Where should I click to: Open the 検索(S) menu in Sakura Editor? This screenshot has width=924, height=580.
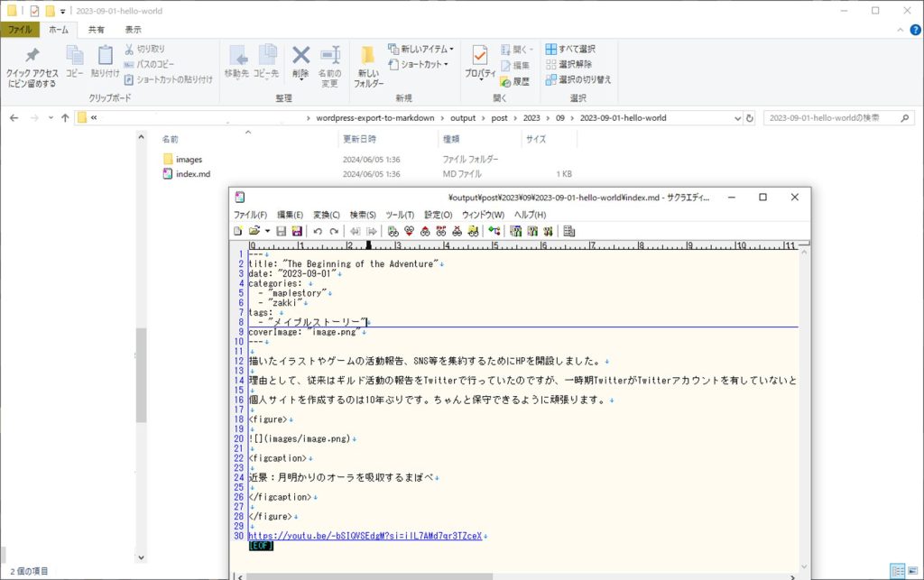363,215
